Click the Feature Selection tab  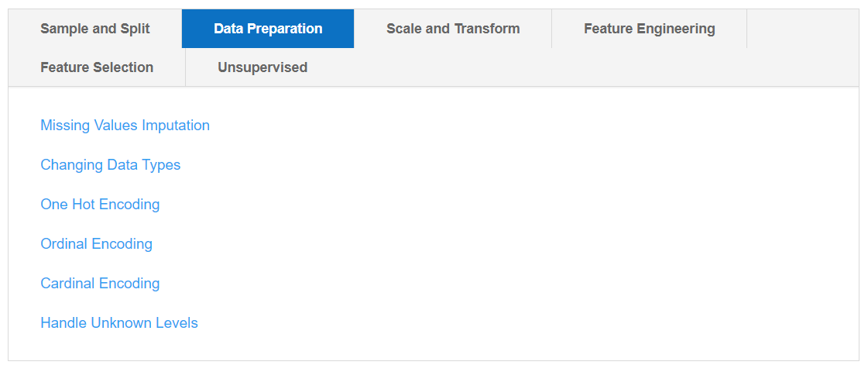pos(97,67)
